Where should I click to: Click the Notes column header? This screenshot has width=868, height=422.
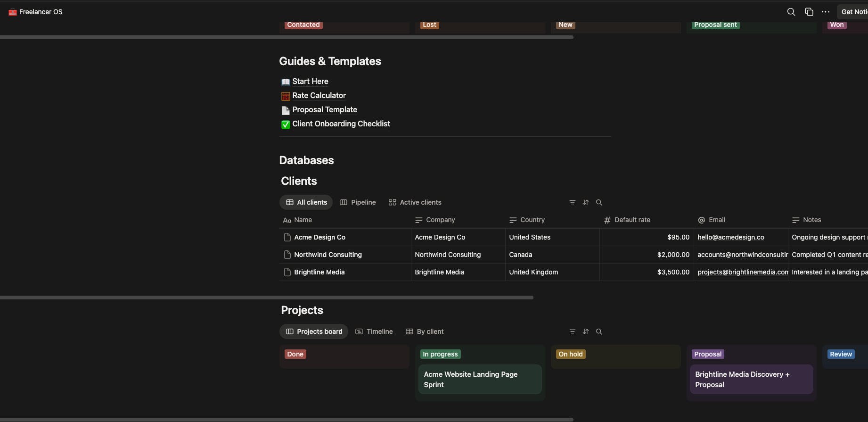coord(828,220)
